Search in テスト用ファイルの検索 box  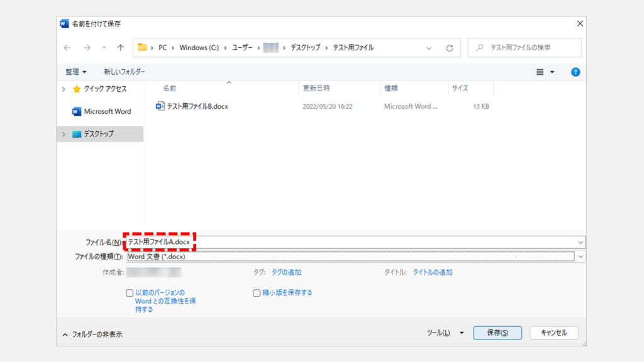coord(525,48)
